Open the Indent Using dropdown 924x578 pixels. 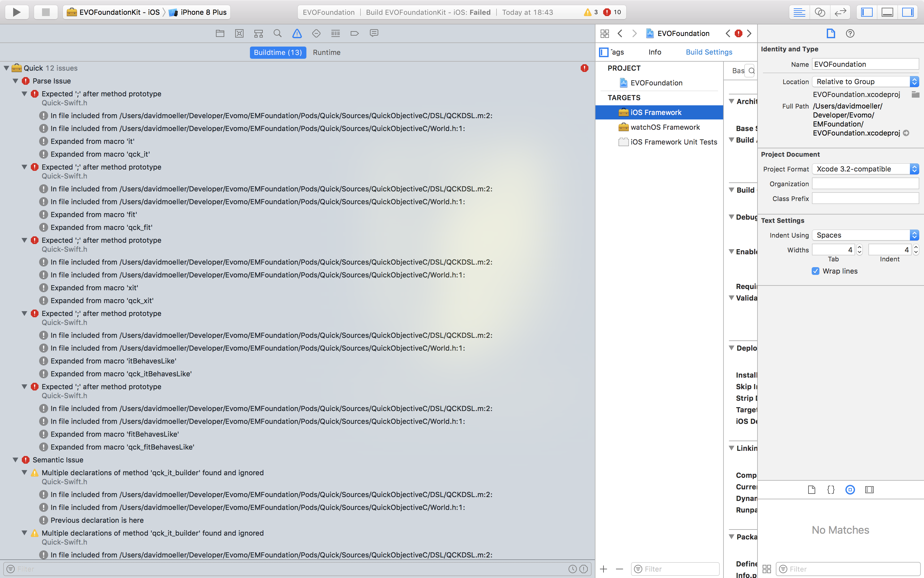[866, 235]
